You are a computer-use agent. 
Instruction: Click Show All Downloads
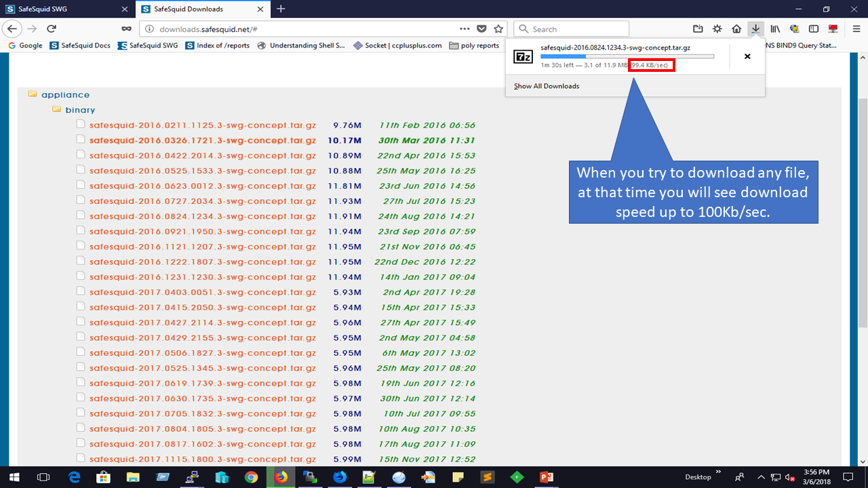(547, 86)
